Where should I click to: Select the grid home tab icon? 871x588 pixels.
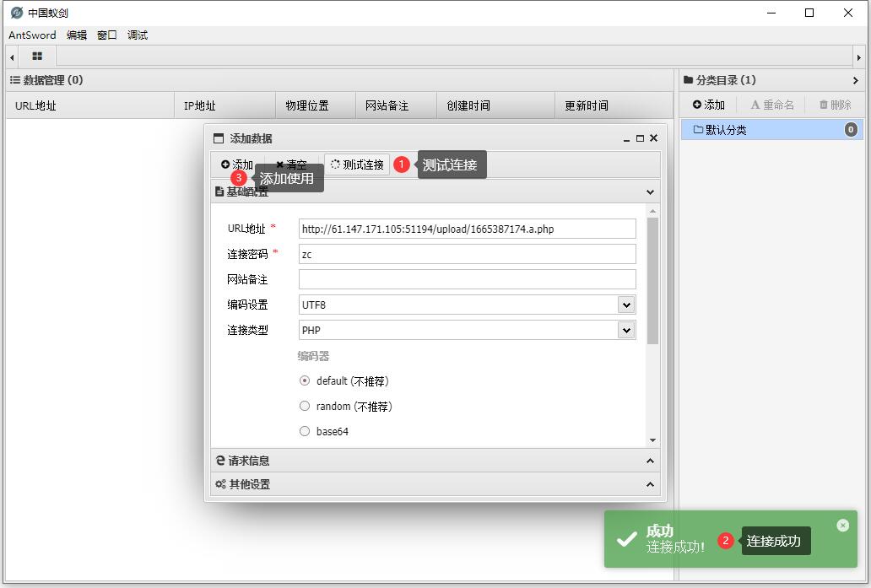37,56
